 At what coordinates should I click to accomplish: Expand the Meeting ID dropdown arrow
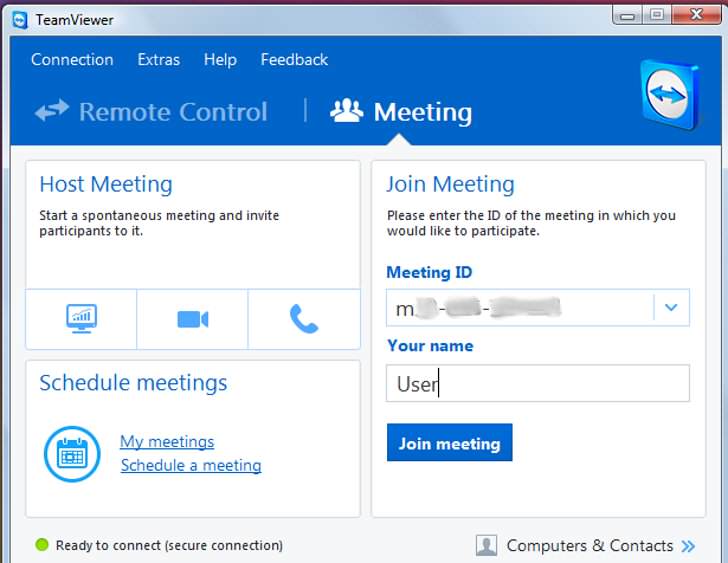click(671, 308)
